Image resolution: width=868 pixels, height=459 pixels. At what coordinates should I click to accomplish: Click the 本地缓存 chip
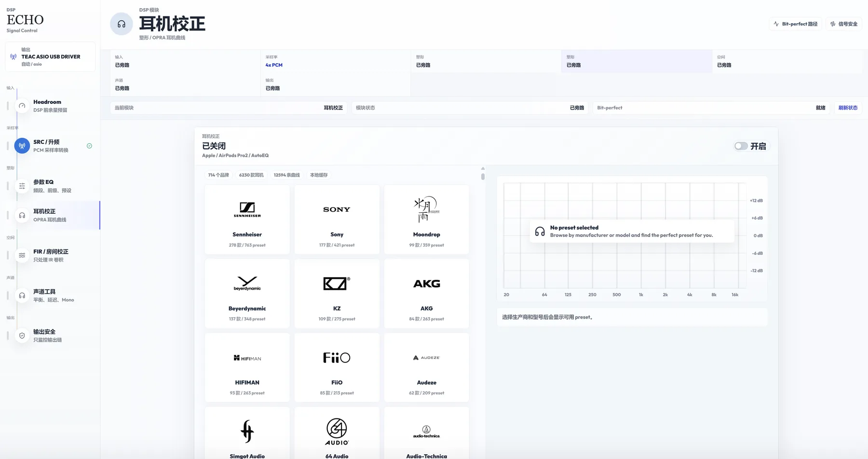point(319,175)
